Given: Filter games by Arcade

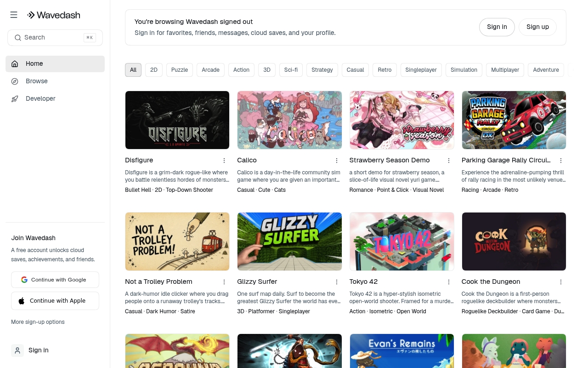Looking at the screenshot, I should click(211, 70).
